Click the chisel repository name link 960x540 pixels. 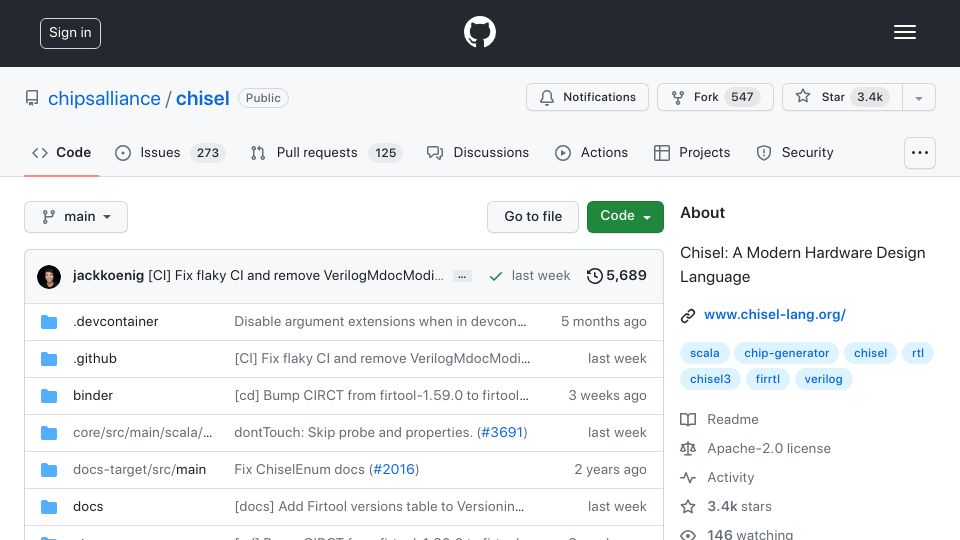click(203, 99)
